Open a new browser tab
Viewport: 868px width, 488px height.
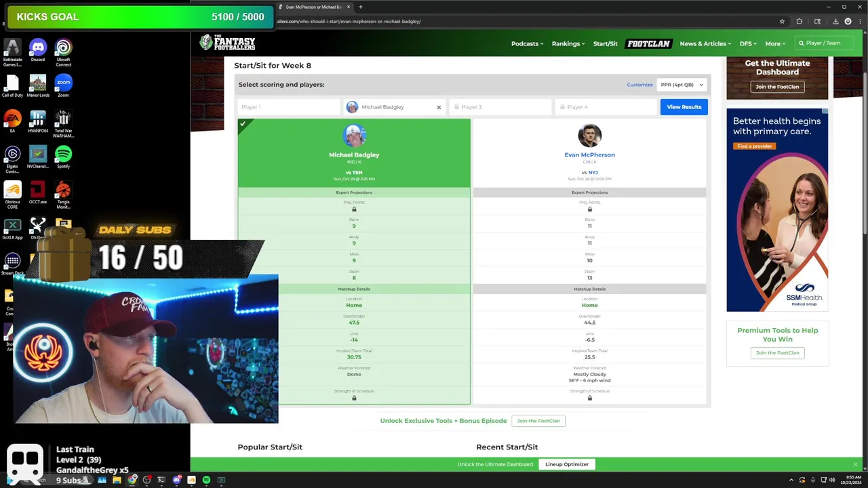click(361, 7)
